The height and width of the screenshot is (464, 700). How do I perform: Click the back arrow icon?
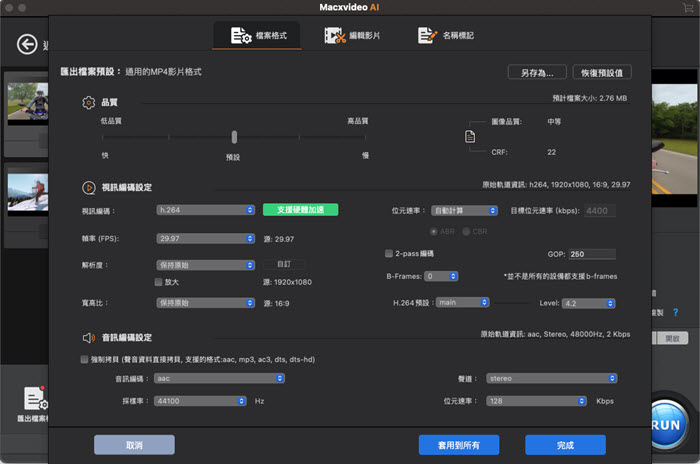[27, 44]
